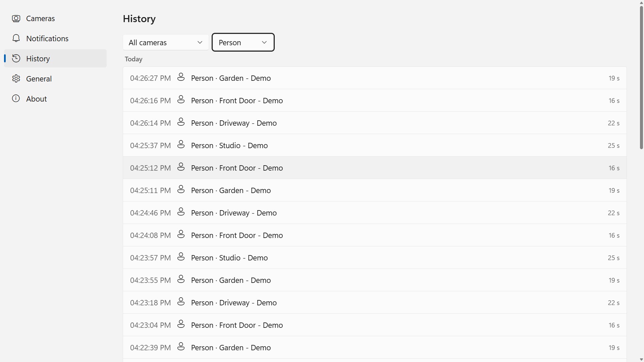Viewport: 644px width, 362px height.
Task: Click person icon in 04:25:12 PM row
Action: pos(181,167)
